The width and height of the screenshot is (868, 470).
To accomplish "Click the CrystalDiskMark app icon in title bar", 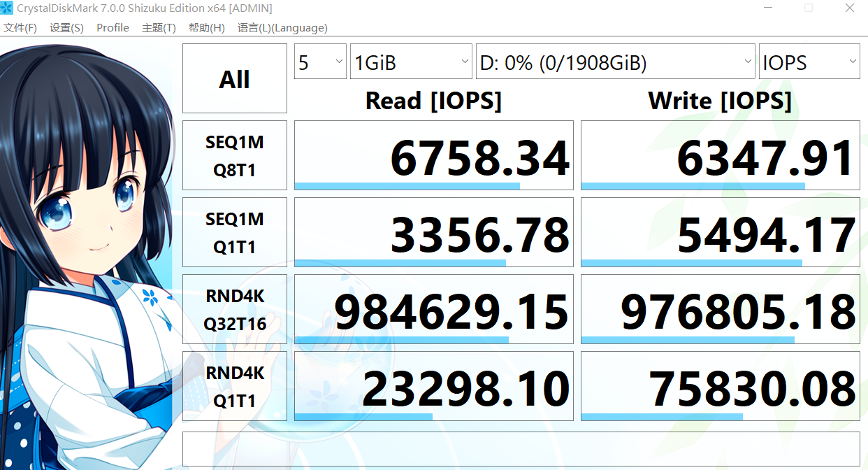I will 7,8.
